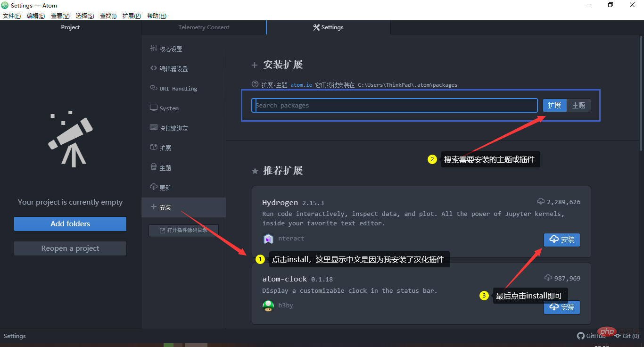The width and height of the screenshot is (644, 347).
Task: Click Reopen a project button
Action: 70,248
